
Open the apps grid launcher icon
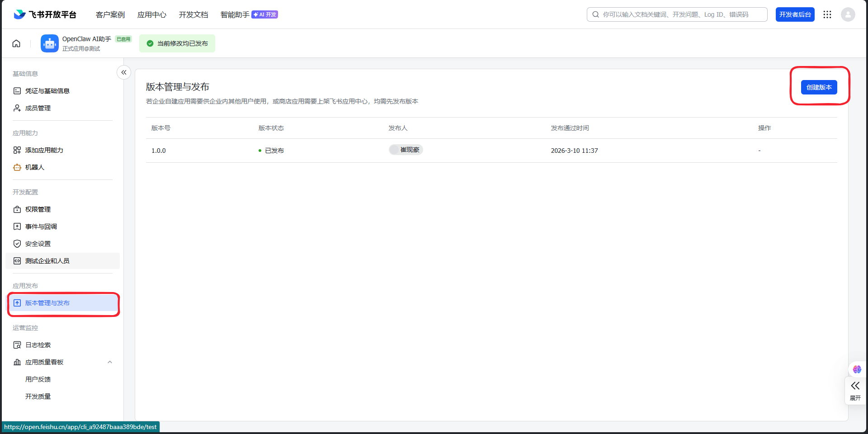coord(827,14)
